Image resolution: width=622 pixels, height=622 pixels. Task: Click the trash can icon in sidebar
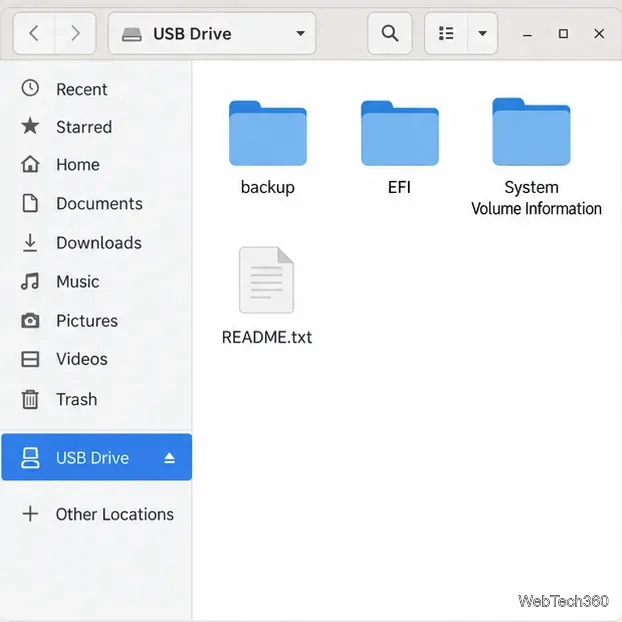(x=30, y=399)
